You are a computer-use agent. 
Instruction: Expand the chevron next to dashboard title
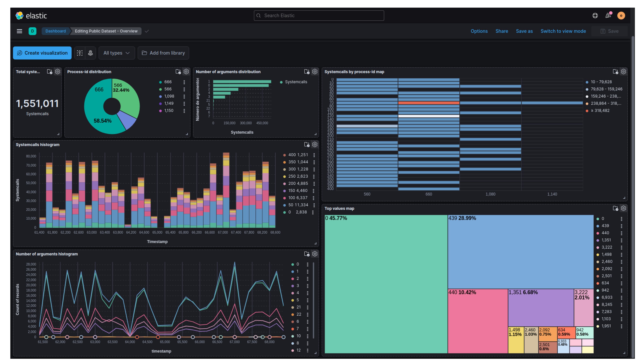[x=147, y=31]
